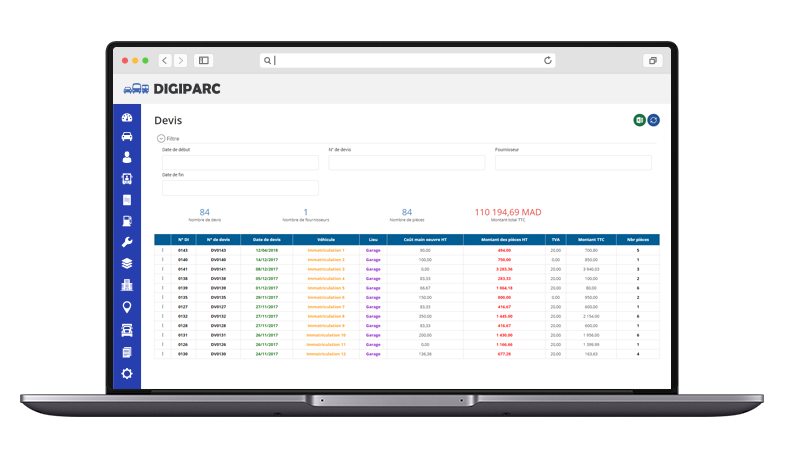Click the 110 194,69 MAD total amount
The image size is (785, 458).
[508, 212]
